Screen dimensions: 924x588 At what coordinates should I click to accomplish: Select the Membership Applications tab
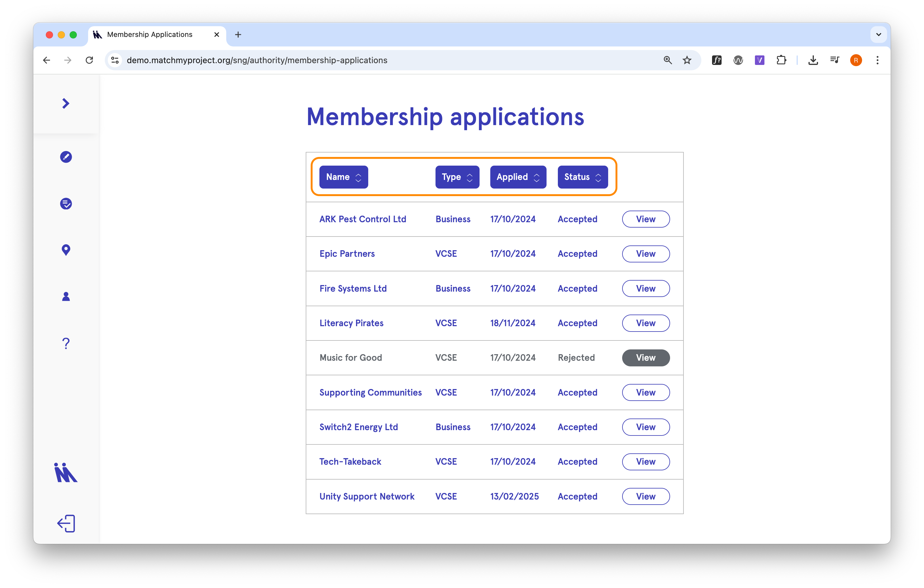point(157,35)
